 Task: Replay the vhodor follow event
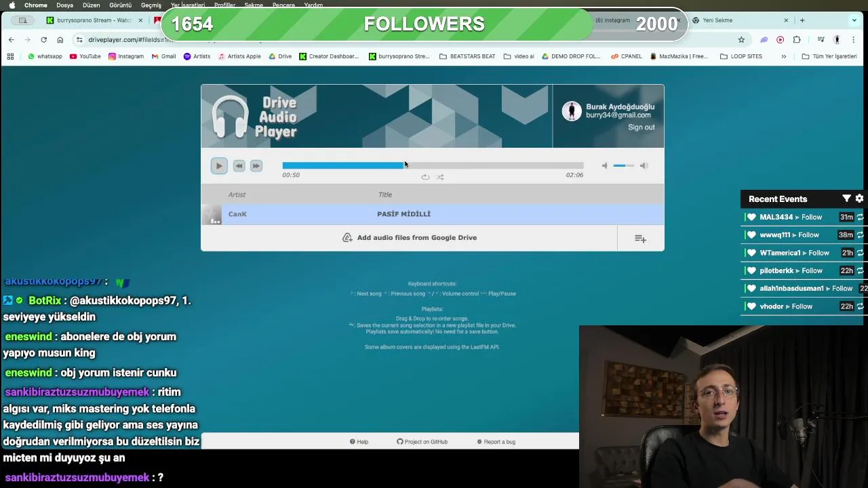click(x=860, y=306)
